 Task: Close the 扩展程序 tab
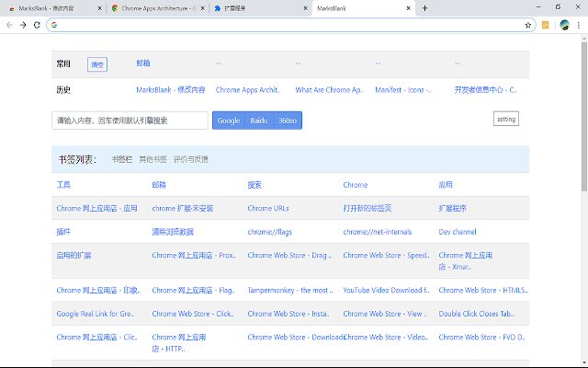pyautogui.click(x=306, y=8)
